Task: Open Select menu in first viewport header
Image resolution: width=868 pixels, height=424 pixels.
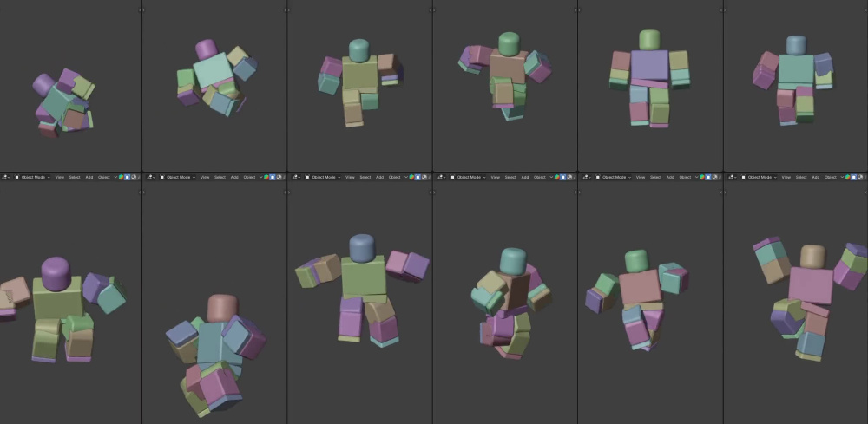Action: [x=74, y=177]
